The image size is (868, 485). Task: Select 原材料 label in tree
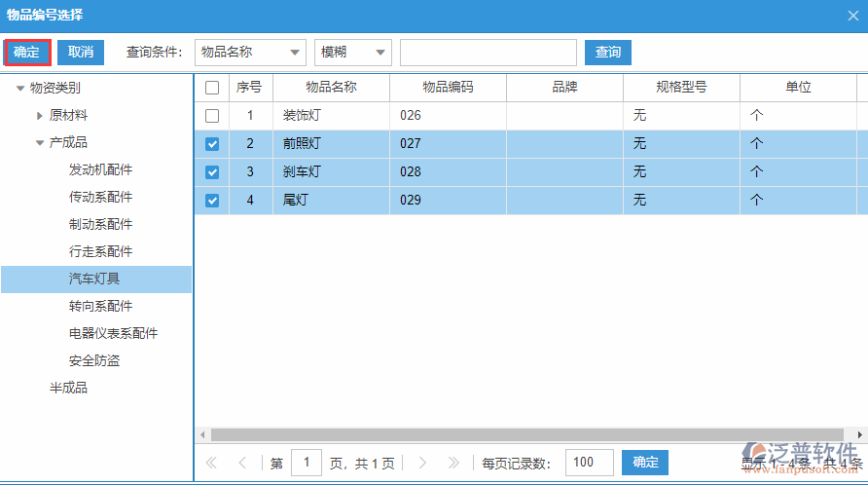pyautogui.click(x=69, y=115)
